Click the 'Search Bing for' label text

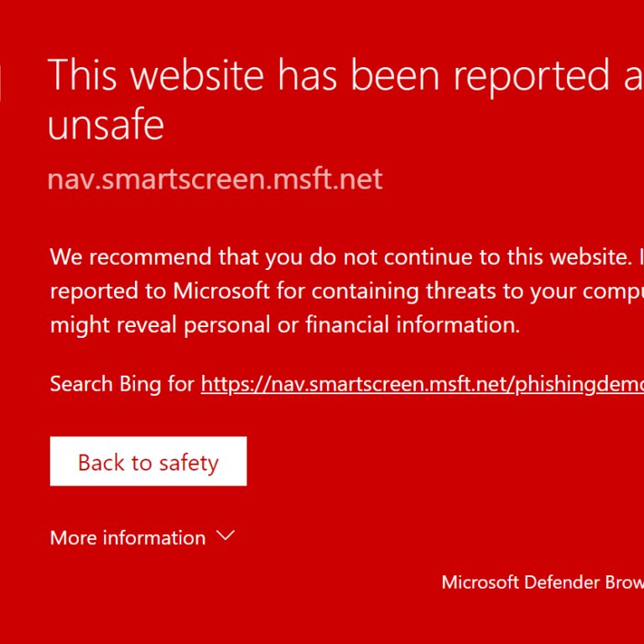pyautogui.click(x=122, y=384)
